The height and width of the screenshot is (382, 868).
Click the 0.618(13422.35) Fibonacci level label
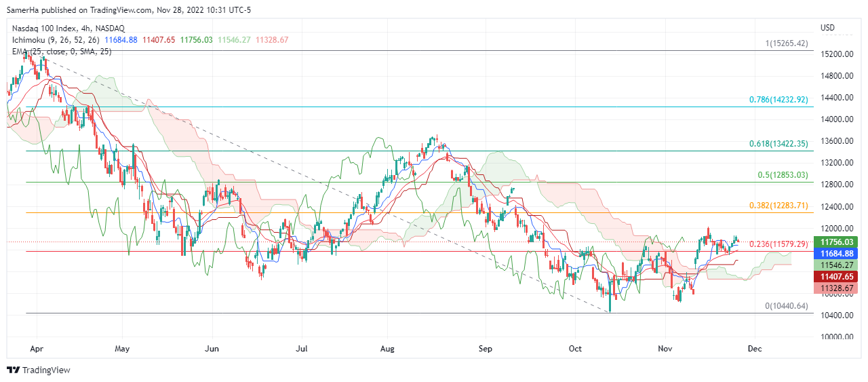(778, 144)
